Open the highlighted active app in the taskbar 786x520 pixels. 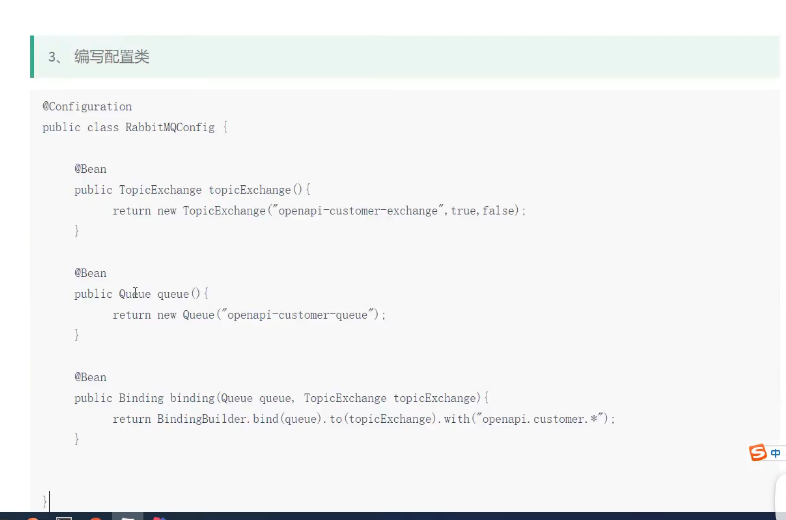coord(126,517)
